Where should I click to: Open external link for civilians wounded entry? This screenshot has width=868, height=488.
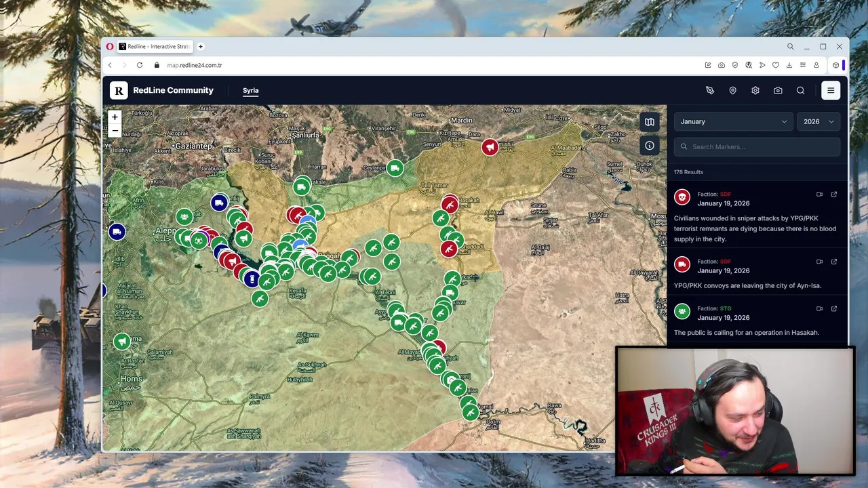click(x=834, y=195)
